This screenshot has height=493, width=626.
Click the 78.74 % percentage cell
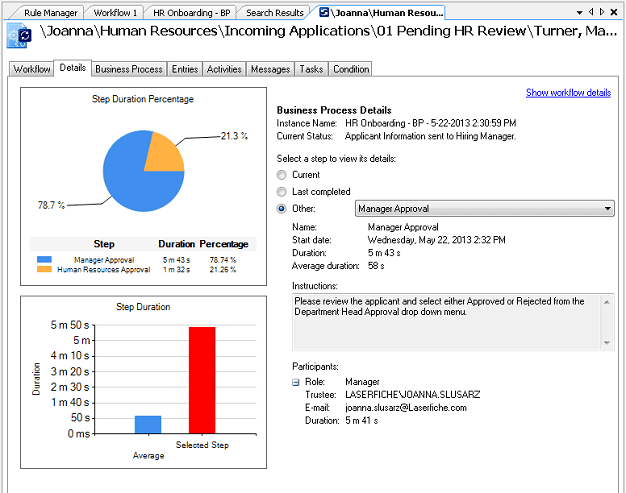coord(223,260)
